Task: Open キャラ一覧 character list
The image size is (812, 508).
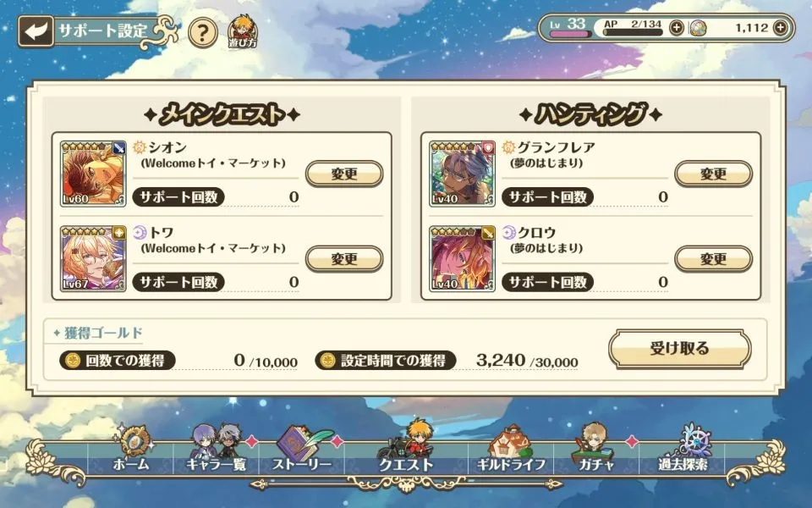Action: [x=216, y=450]
